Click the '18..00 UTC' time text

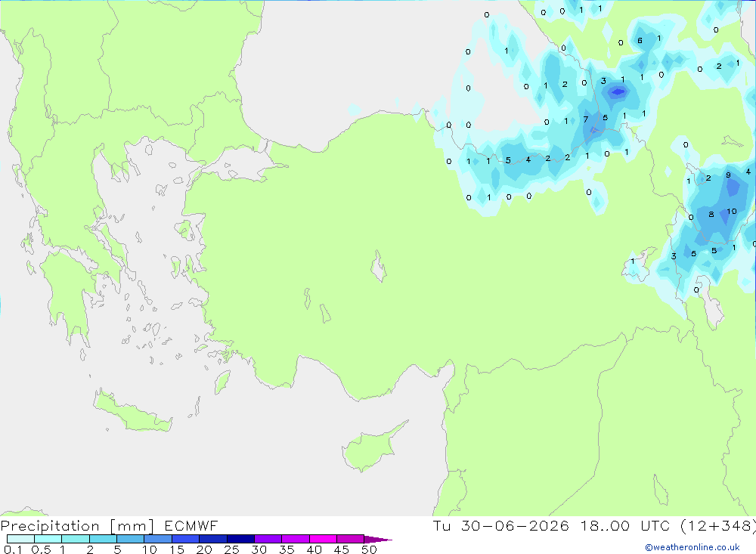click(624, 525)
